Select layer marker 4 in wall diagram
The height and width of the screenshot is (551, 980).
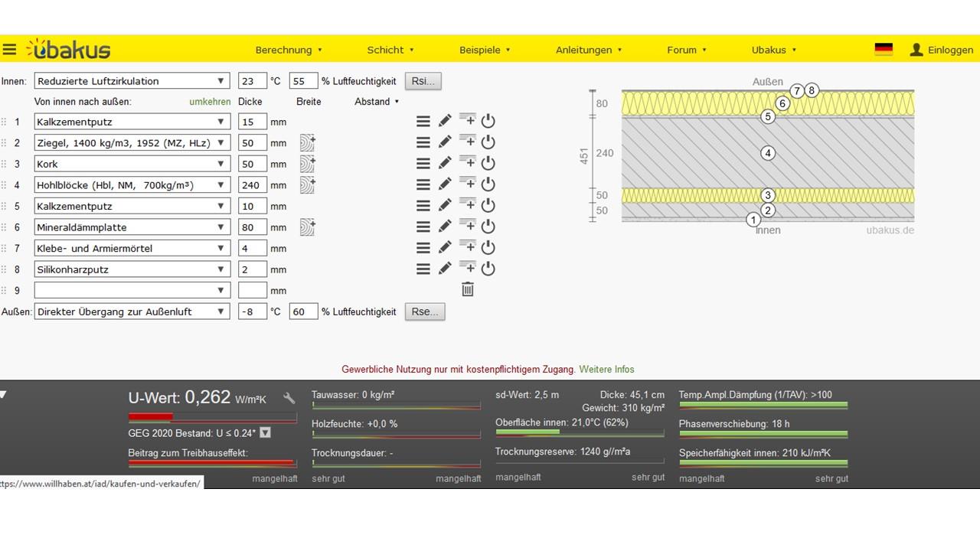coord(768,153)
